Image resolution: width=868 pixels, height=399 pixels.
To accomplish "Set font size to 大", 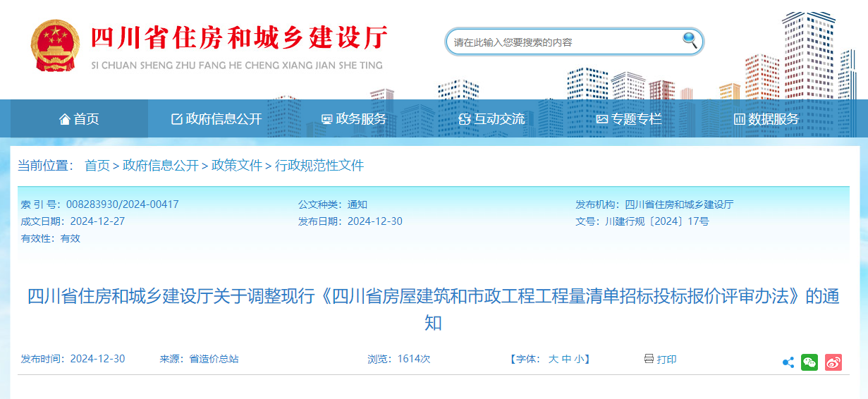I will click(554, 359).
